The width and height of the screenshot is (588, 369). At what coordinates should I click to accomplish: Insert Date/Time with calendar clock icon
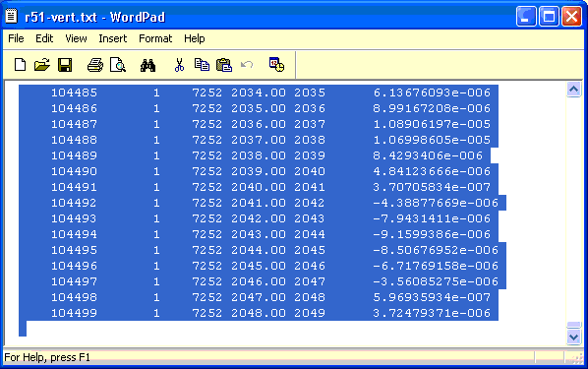pyautogui.click(x=276, y=65)
